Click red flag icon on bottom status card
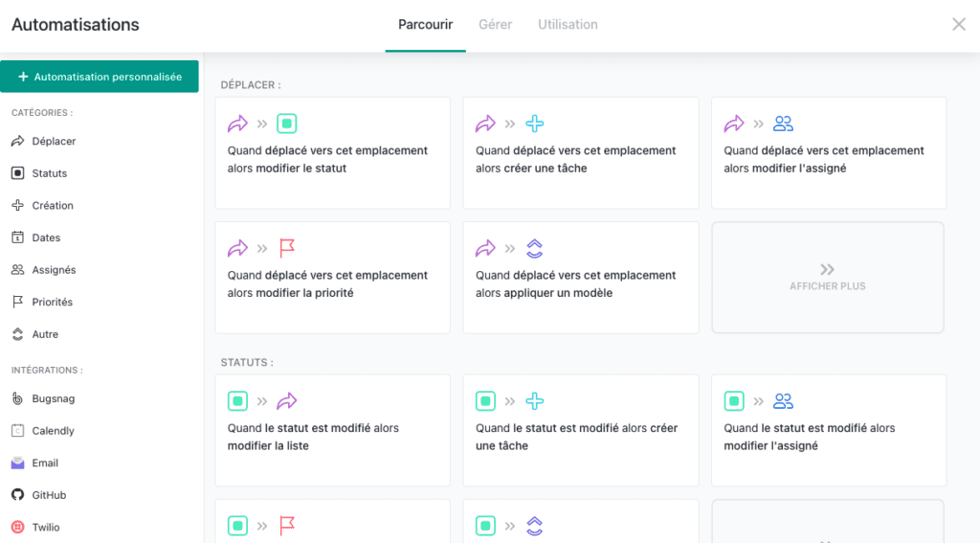Screen dimensions: 980x543 [287, 526]
